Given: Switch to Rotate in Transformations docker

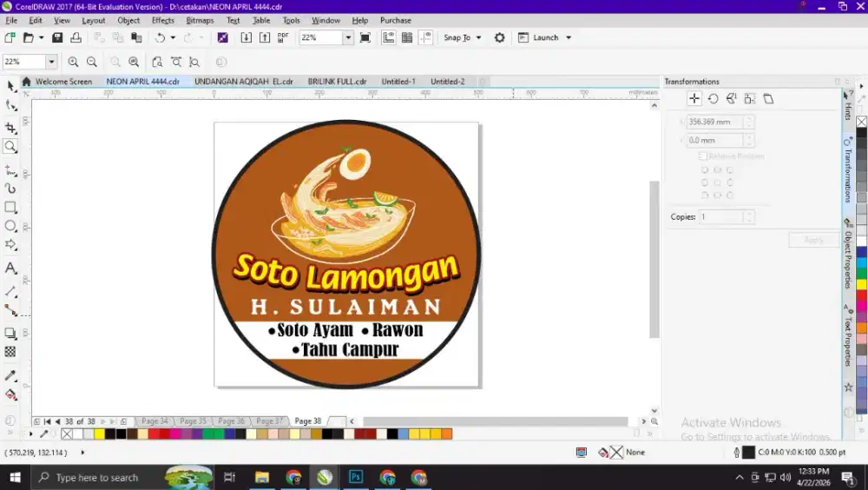Looking at the screenshot, I should point(713,99).
